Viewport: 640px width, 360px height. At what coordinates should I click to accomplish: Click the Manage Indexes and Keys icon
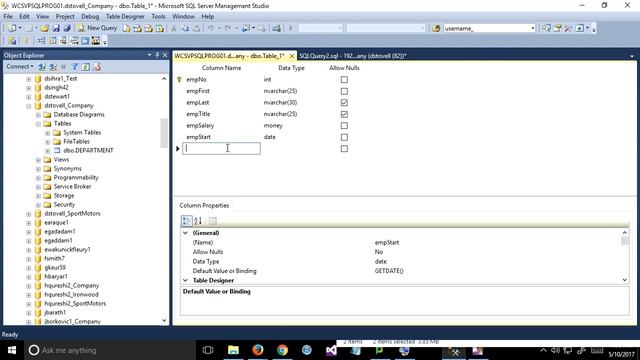53,41
